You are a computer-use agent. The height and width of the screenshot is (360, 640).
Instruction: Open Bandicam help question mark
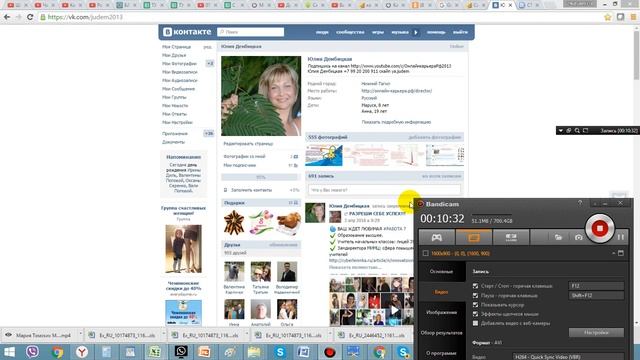point(580,203)
